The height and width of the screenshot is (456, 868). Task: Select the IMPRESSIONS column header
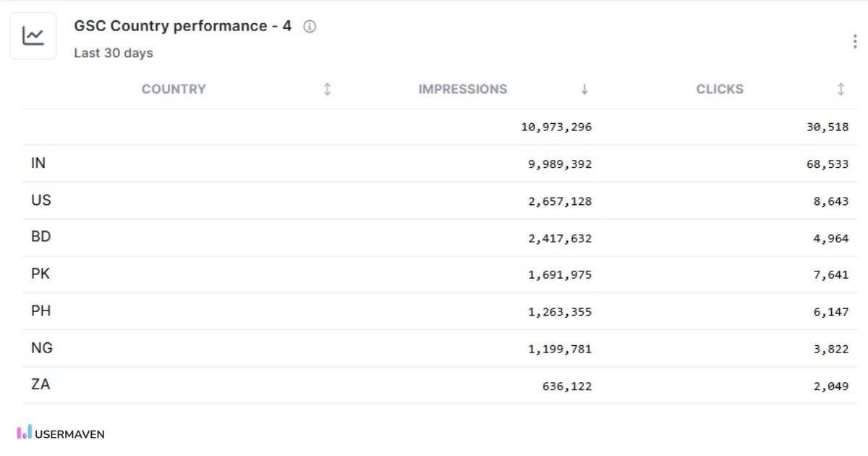(x=462, y=88)
